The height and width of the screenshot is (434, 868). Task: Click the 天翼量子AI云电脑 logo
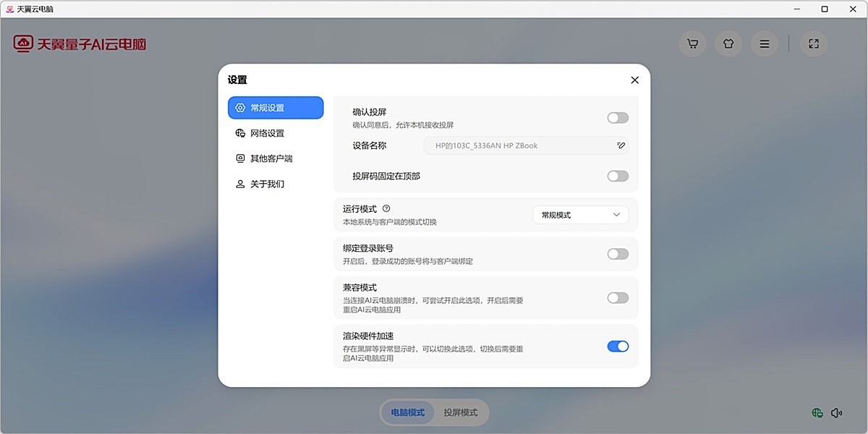80,43
